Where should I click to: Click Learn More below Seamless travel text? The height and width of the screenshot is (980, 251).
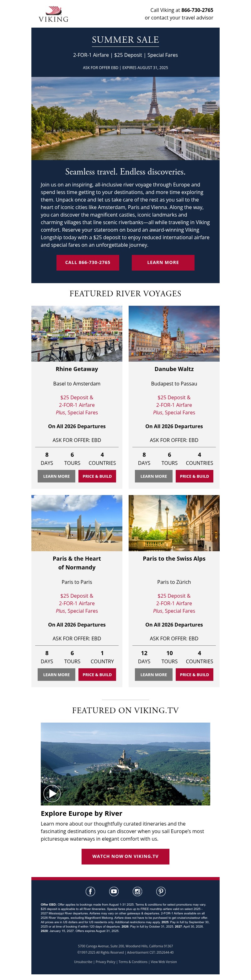point(163,262)
